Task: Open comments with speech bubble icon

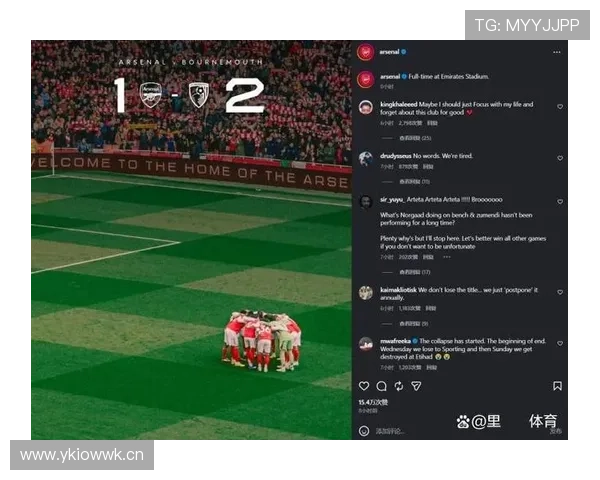Action: coord(382,386)
